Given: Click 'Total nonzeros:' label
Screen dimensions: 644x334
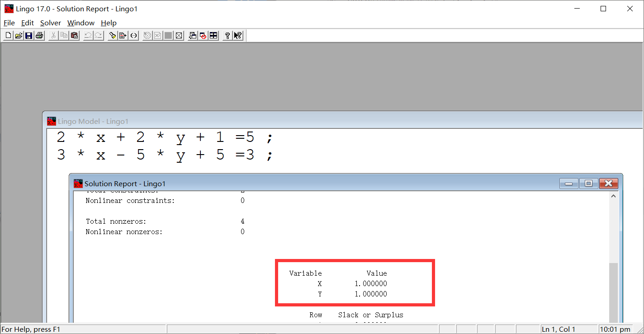Looking at the screenshot, I should 116,221.
